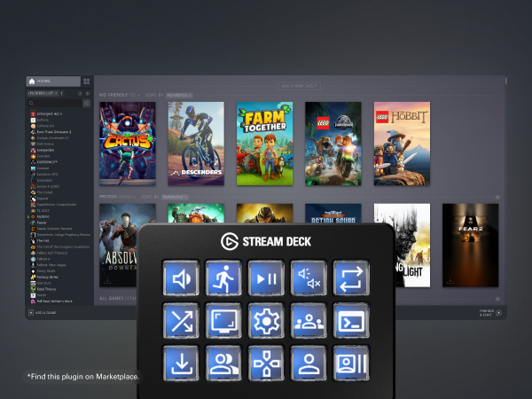532x399 pixels.
Task: Open LEGO Jurassic World game cover
Action: tap(333, 144)
